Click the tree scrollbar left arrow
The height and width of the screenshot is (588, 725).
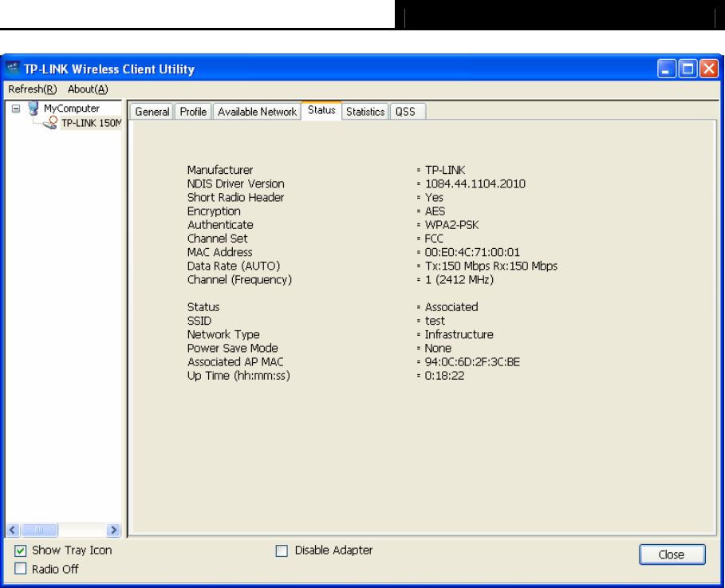(13, 530)
